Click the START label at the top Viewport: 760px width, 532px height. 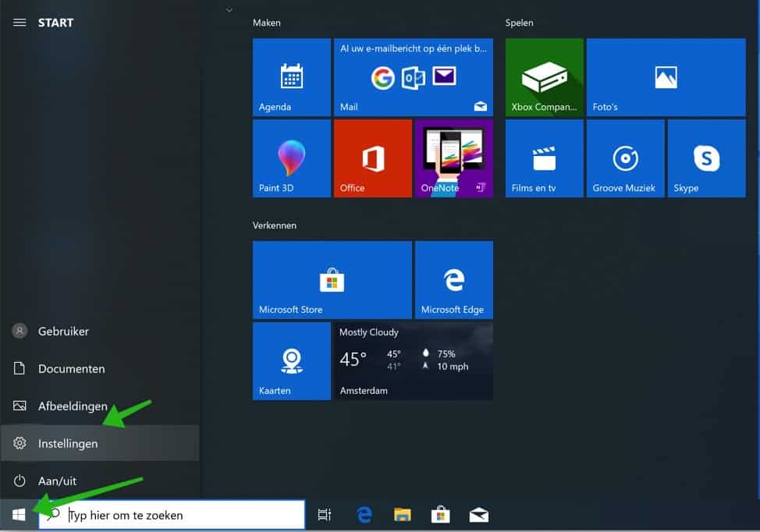coord(55,23)
